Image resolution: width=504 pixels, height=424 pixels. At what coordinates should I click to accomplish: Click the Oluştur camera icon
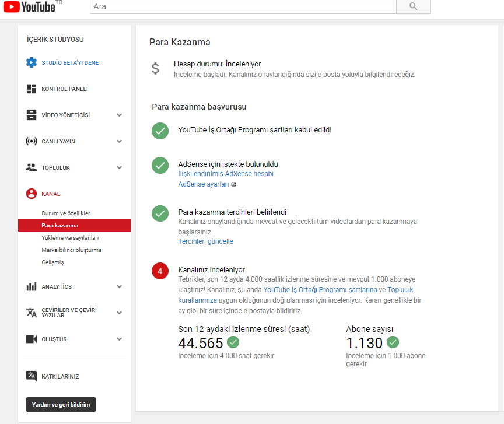[31, 339]
